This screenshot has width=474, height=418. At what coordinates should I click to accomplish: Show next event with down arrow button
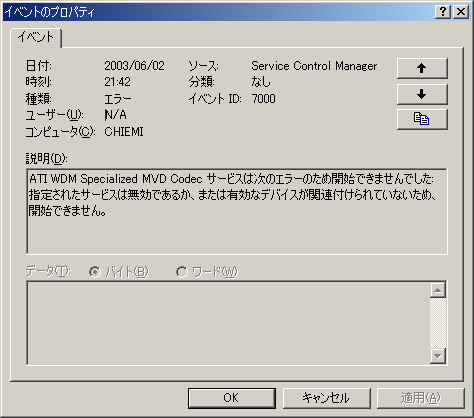[x=422, y=94]
